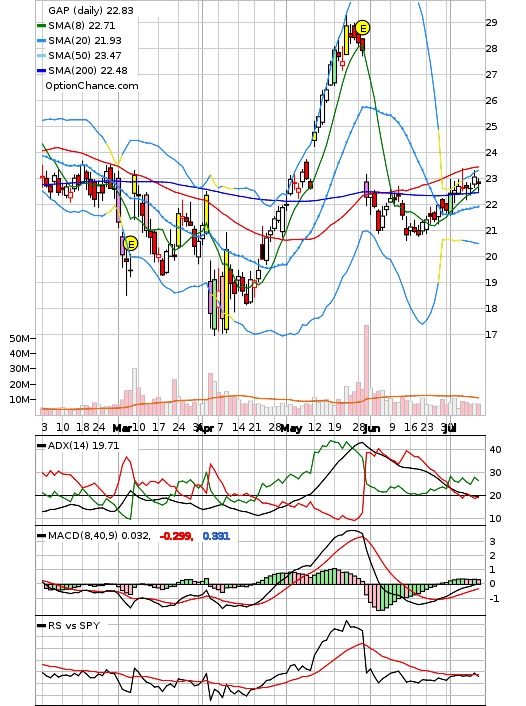Click the black ADX legend line icon
This screenshot has width=526, height=706.
pos(41,446)
